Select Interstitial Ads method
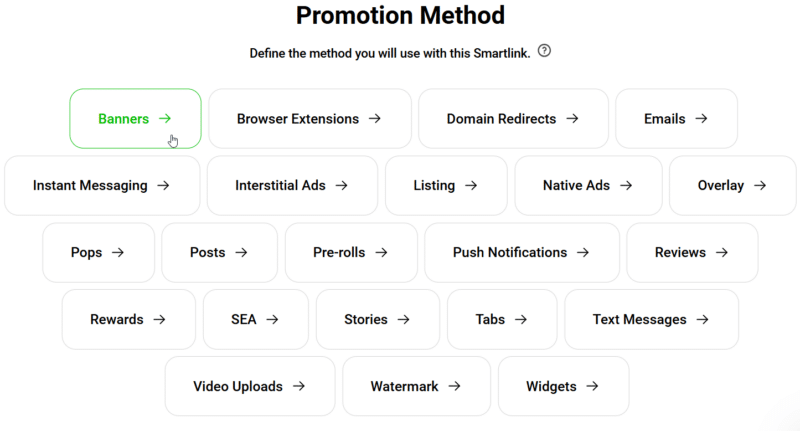800x431 pixels. point(291,185)
